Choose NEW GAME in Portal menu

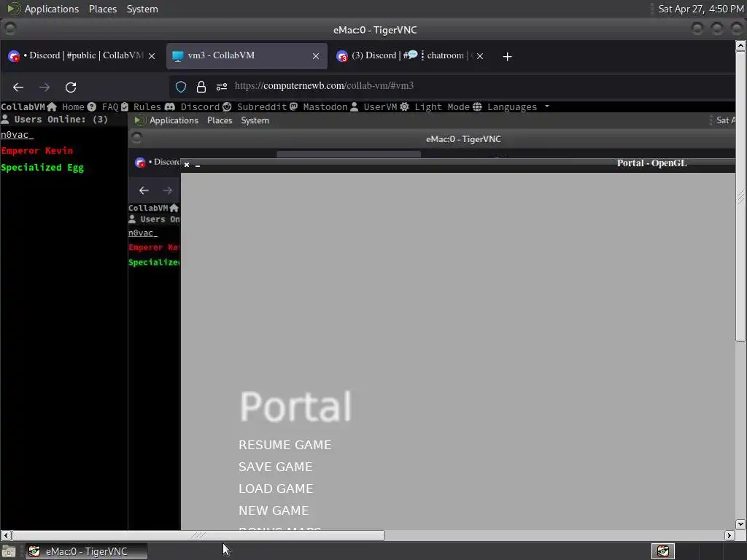click(x=274, y=510)
